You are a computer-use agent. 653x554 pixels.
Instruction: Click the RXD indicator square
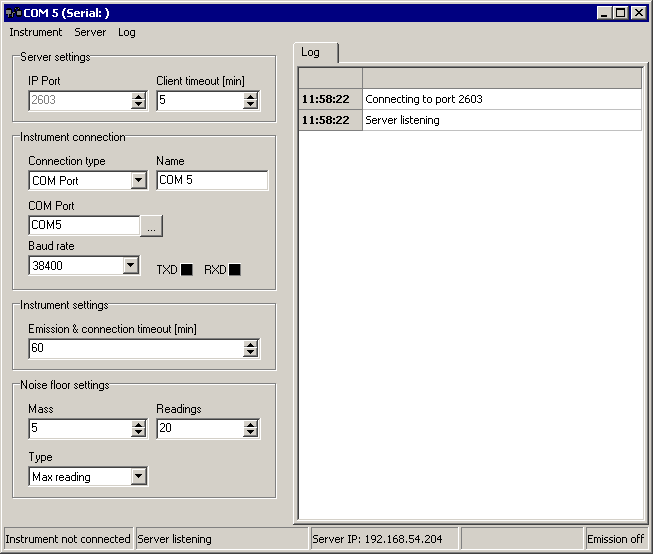[235, 270]
